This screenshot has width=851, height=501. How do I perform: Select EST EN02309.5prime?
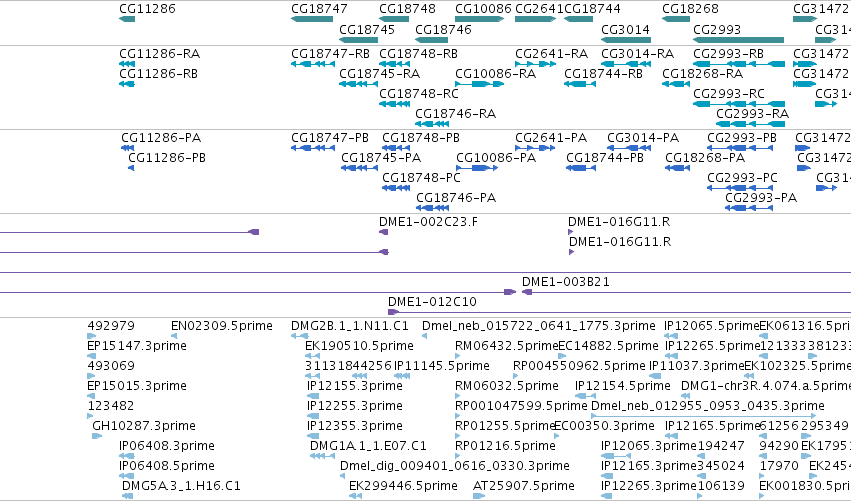(222, 326)
